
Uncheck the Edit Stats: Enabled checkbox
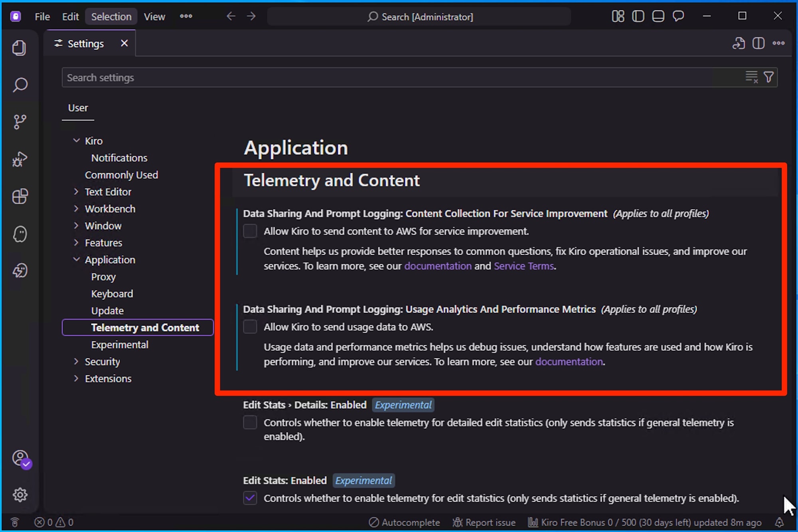point(250,498)
